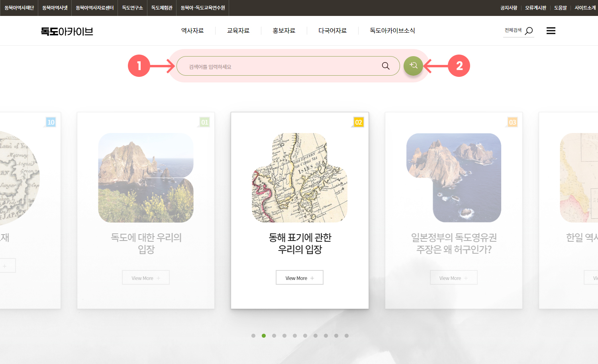The height and width of the screenshot is (364, 598).
Task: Open the 다국어자료 menu
Action: 333,30
